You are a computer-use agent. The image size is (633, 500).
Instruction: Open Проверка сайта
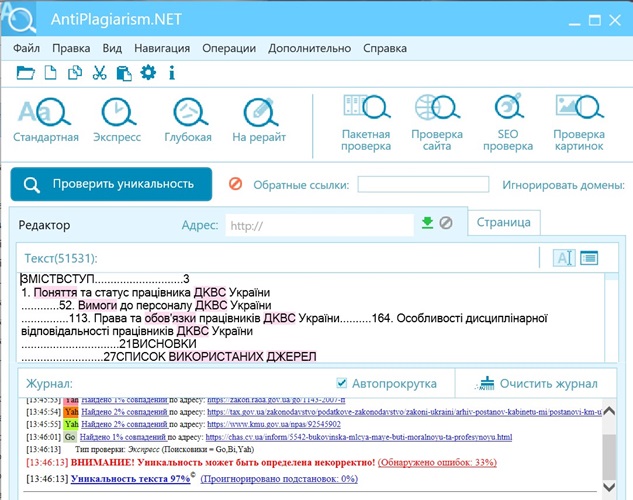tap(437, 123)
